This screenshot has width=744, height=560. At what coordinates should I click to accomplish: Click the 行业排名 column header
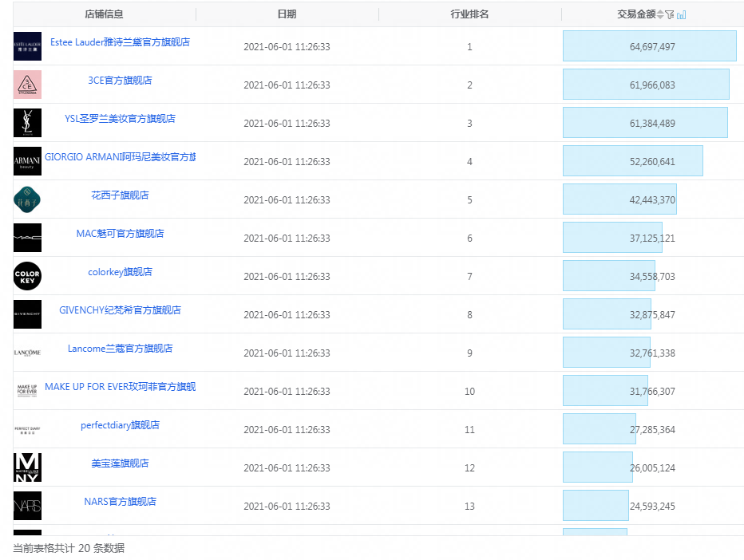(x=469, y=14)
